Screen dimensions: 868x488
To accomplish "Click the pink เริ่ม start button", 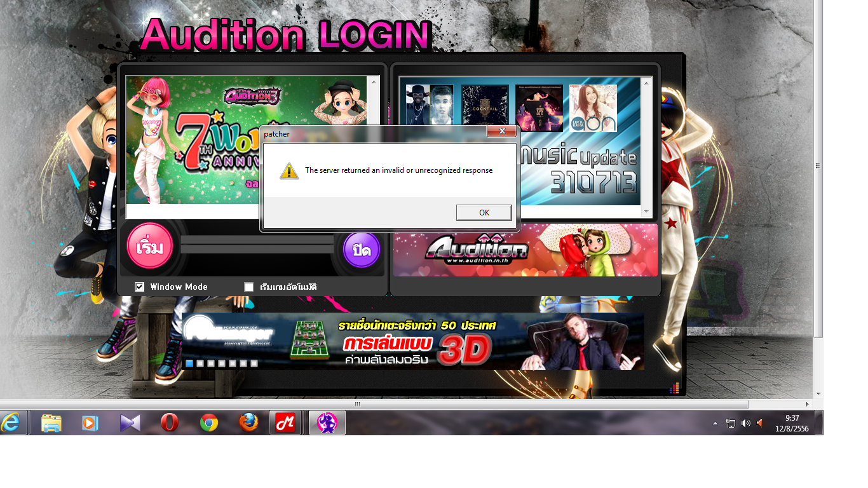I will [x=150, y=246].
